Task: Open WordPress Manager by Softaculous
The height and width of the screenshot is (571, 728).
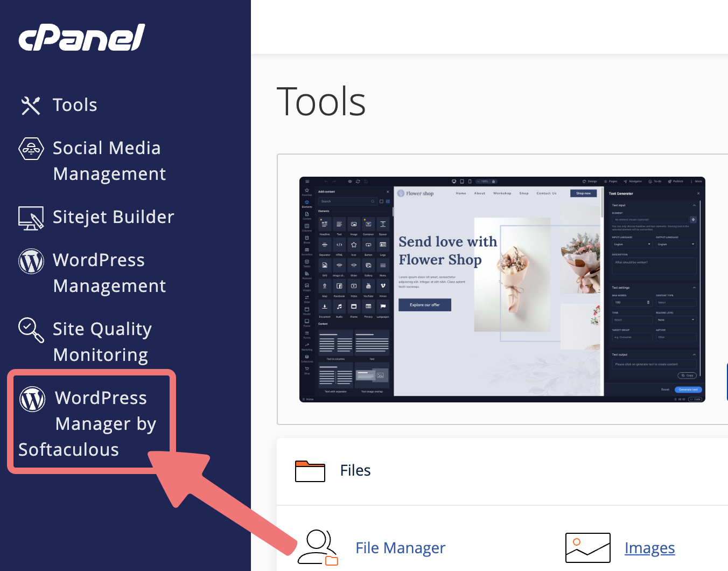Action: [x=87, y=423]
